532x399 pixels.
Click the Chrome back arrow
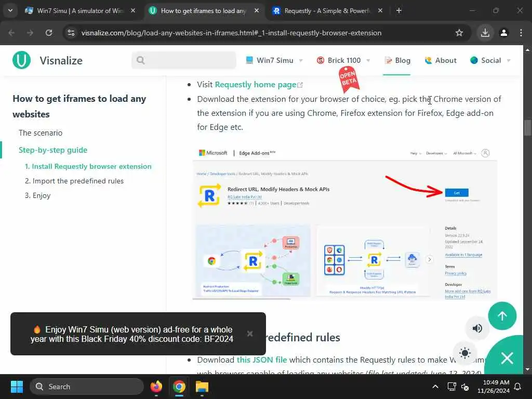11,33
